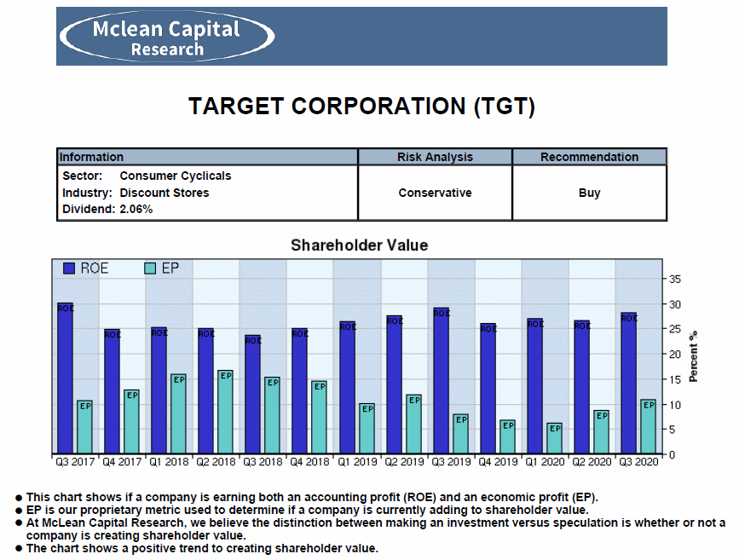Select the EP bar for Q3 2019
The width and height of the screenshot is (739, 560).
[461, 434]
